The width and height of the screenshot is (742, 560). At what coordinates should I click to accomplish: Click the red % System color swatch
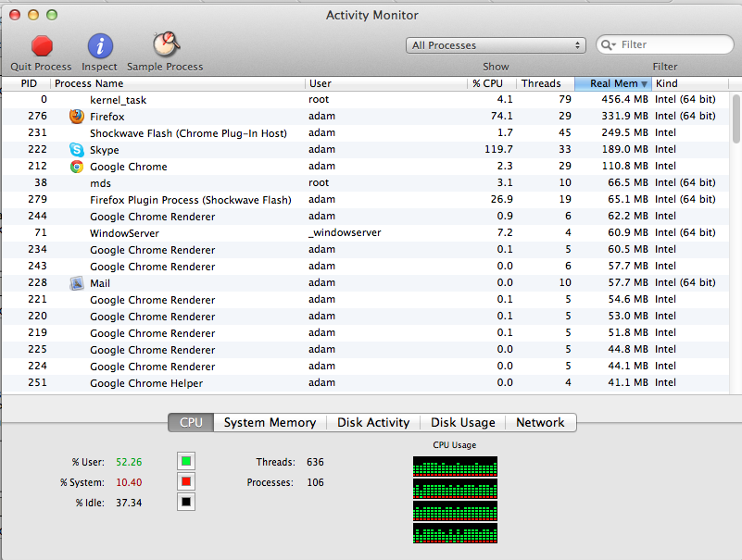pos(186,481)
